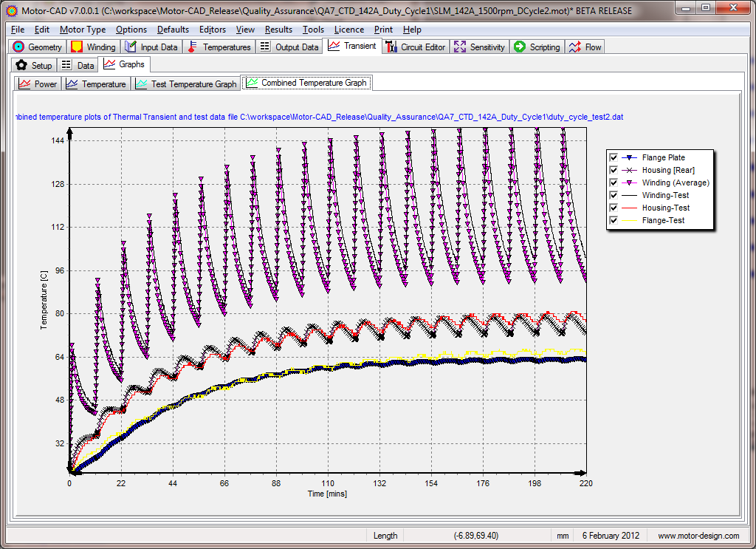The width and height of the screenshot is (756, 549).
Task: Toggle the Housing [Rear] series checkbox
Action: pos(614,170)
